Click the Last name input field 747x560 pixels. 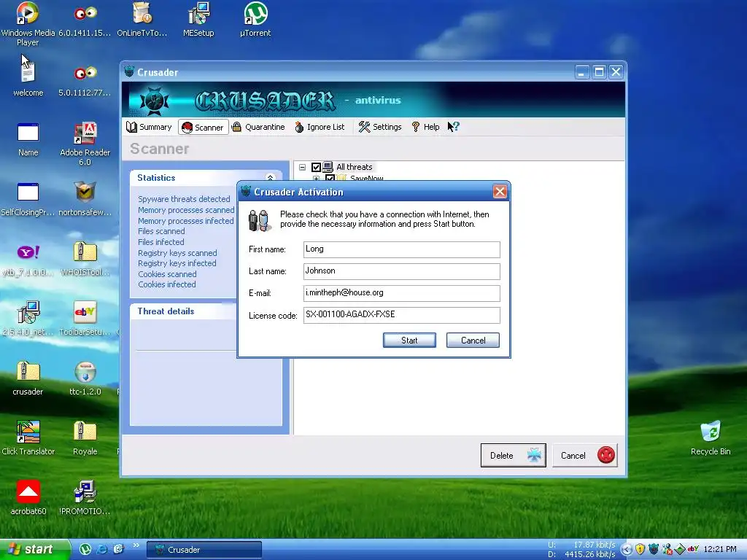[x=402, y=271]
